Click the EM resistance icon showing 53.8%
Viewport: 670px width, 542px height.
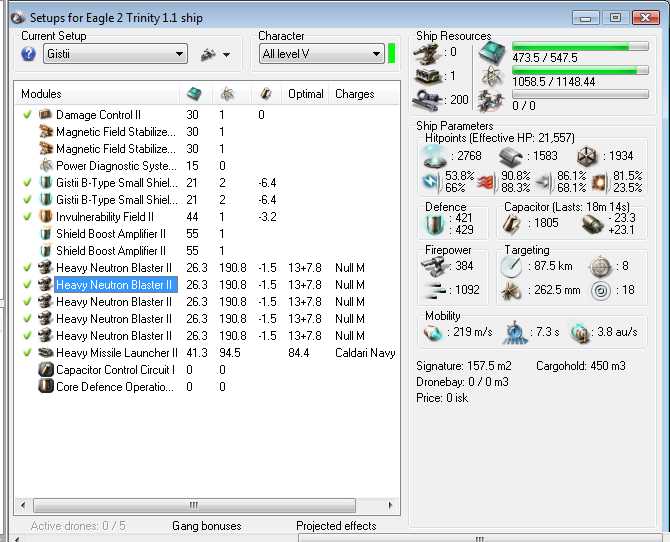tap(431, 182)
